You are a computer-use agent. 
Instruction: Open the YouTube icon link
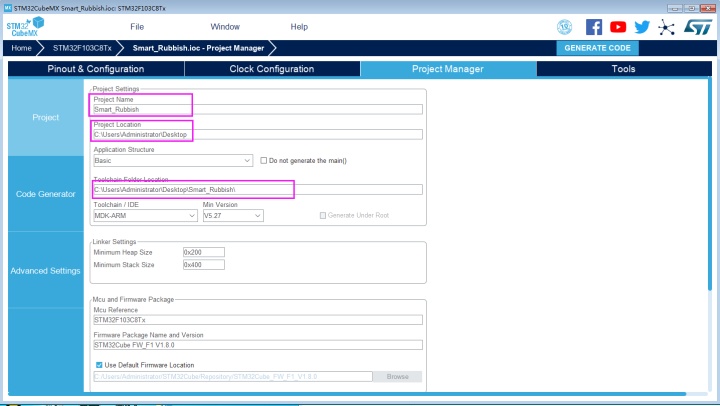click(x=618, y=27)
